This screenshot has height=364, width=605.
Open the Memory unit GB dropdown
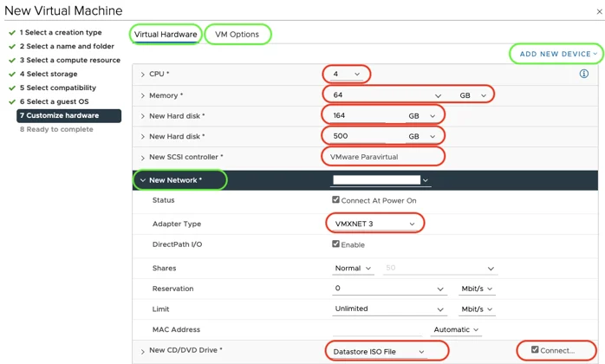(473, 95)
